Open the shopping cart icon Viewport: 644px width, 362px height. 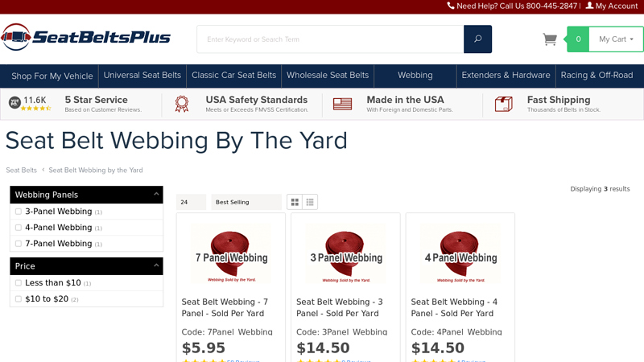[x=550, y=39]
